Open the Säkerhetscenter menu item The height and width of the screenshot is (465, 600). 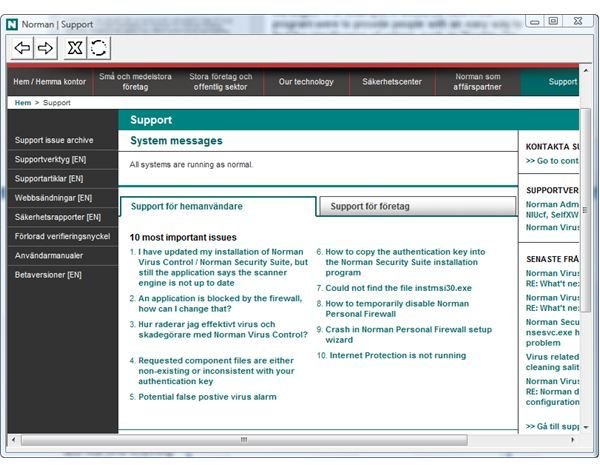point(392,82)
